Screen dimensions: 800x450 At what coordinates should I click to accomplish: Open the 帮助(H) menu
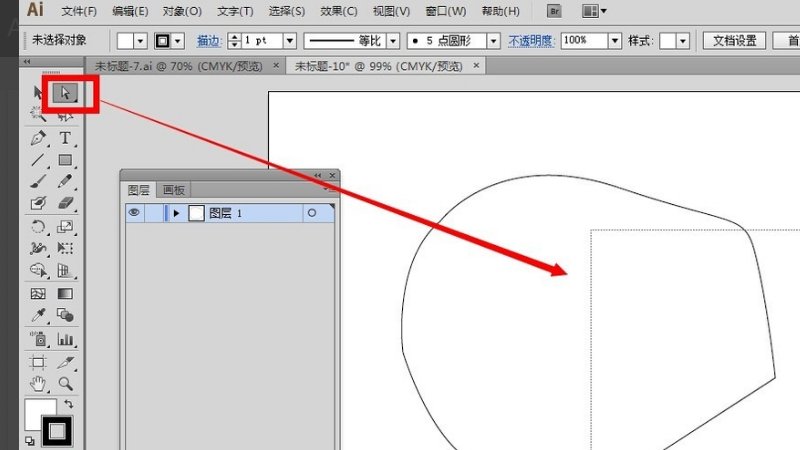(x=501, y=11)
